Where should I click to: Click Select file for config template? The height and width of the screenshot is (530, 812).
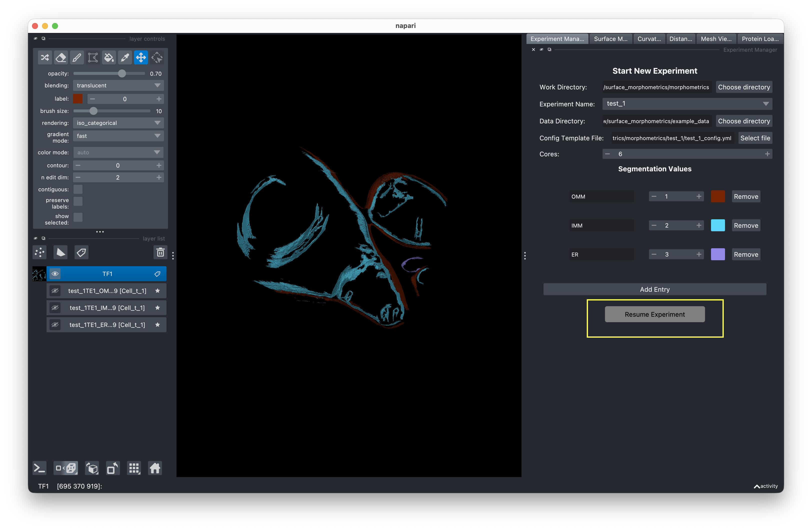[x=755, y=138]
